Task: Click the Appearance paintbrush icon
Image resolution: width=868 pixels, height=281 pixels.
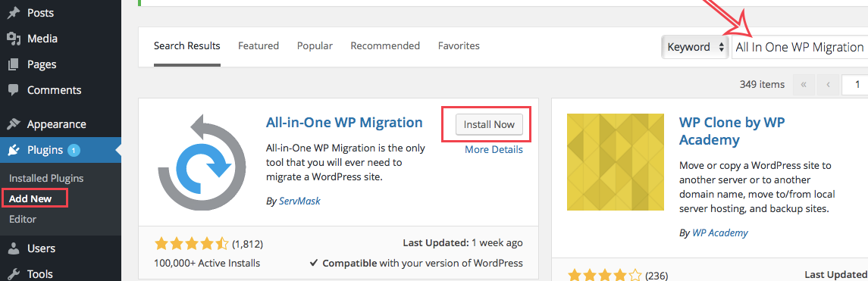Action: coord(14,124)
